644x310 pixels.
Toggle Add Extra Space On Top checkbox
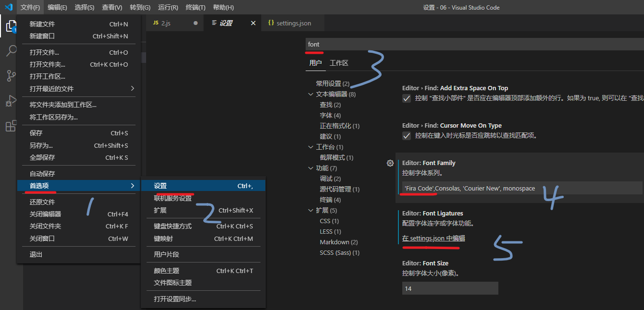click(407, 98)
